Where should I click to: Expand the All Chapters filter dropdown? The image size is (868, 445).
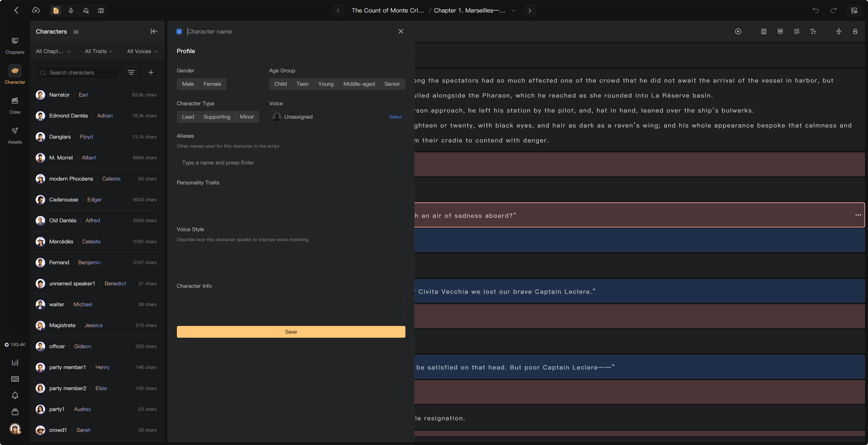[53, 51]
